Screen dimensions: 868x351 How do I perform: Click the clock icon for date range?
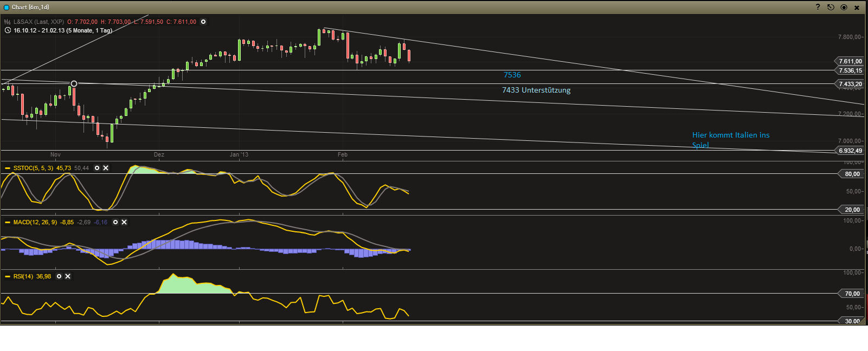8,30
